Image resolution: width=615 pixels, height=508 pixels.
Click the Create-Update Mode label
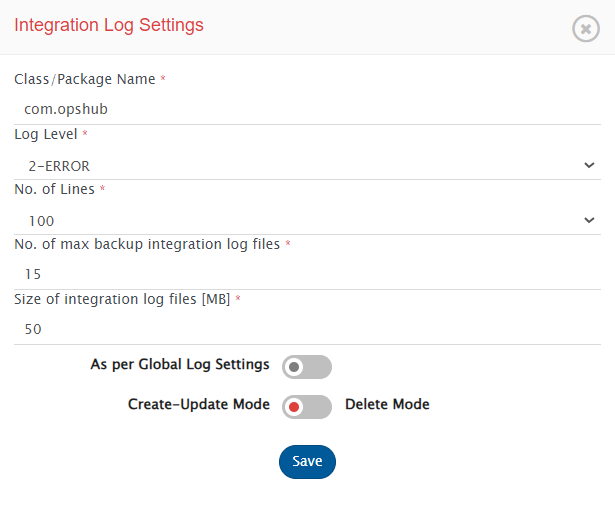(199, 405)
